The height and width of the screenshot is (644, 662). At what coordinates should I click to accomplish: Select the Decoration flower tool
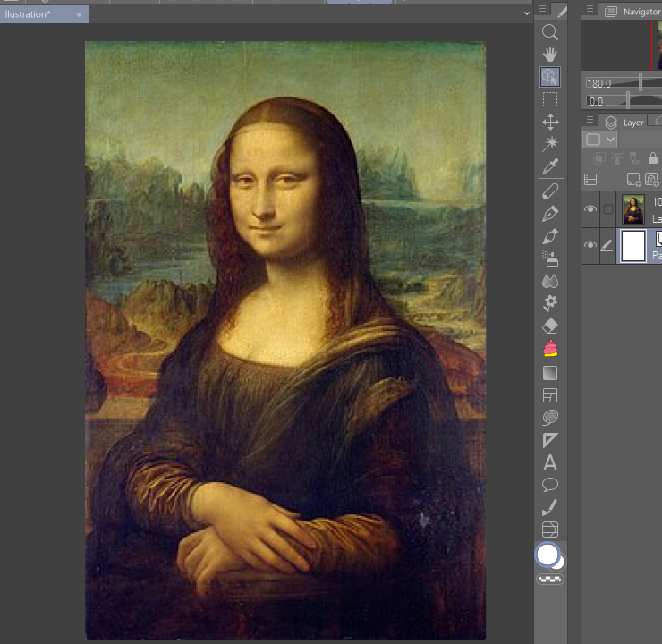tap(550, 303)
